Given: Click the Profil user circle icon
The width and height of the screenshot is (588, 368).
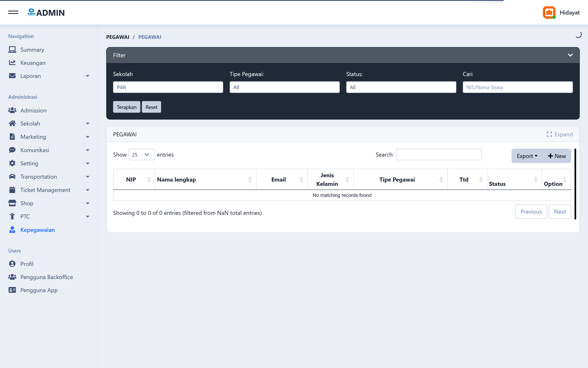Looking at the screenshot, I should pos(12,264).
